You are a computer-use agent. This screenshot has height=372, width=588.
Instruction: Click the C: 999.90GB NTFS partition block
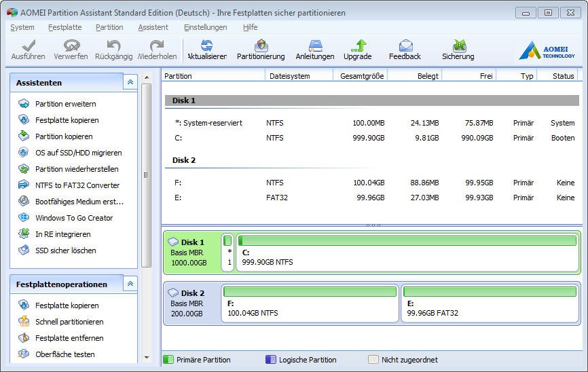click(x=407, y=253)
